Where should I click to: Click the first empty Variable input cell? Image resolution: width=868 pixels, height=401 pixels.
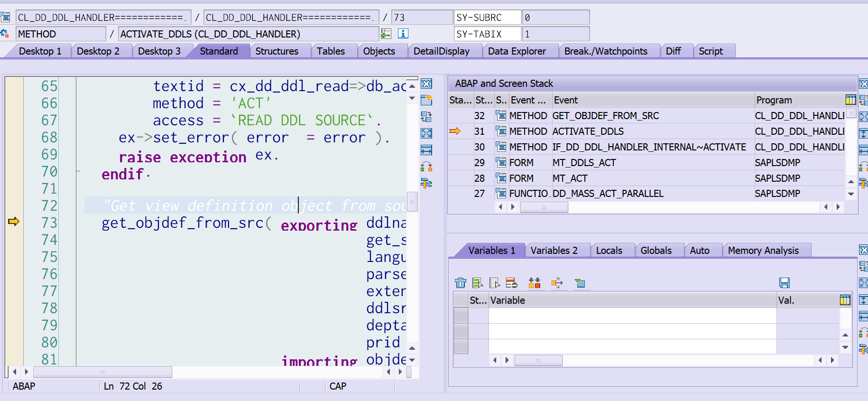(x=632, y=316)
